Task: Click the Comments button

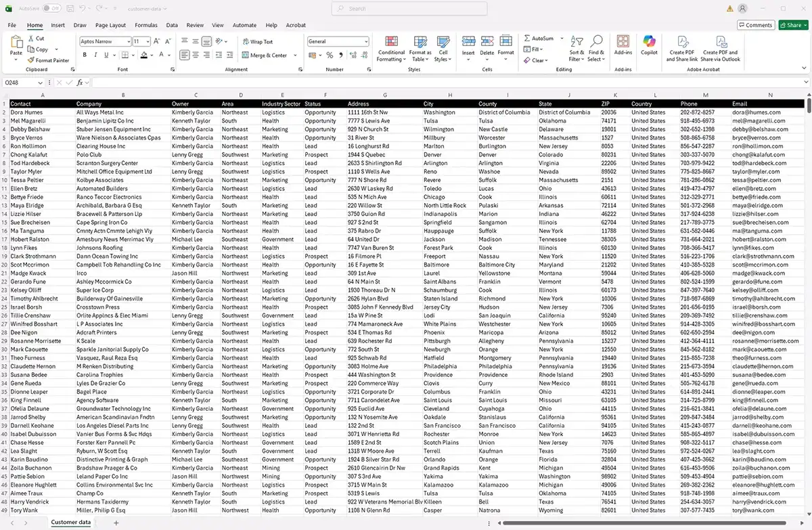Action: click(x=755, y=25)
